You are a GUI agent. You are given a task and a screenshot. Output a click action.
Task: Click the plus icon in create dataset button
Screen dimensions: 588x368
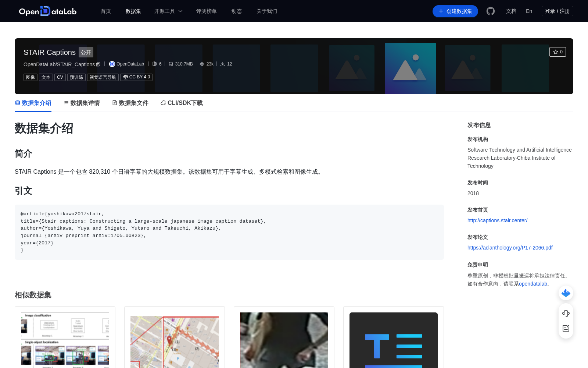441,11
